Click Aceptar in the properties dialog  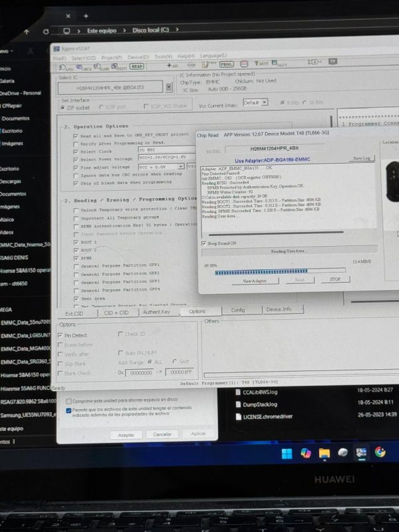coord(126,435)
